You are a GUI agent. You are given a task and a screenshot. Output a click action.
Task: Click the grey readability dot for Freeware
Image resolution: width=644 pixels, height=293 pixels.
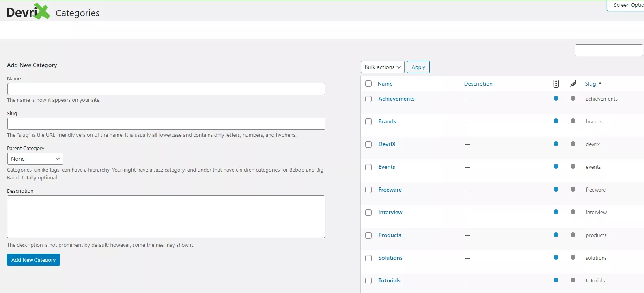pos(573,189)
